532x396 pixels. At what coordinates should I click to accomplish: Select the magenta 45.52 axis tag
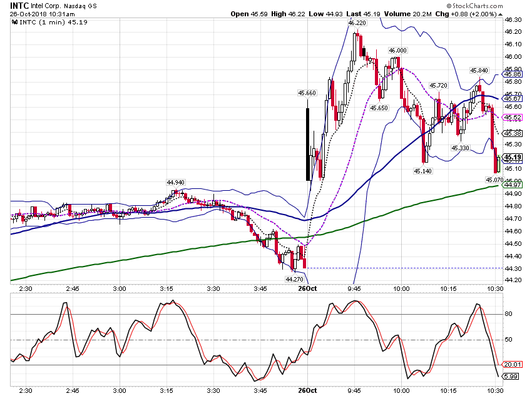tap(513, 118)
